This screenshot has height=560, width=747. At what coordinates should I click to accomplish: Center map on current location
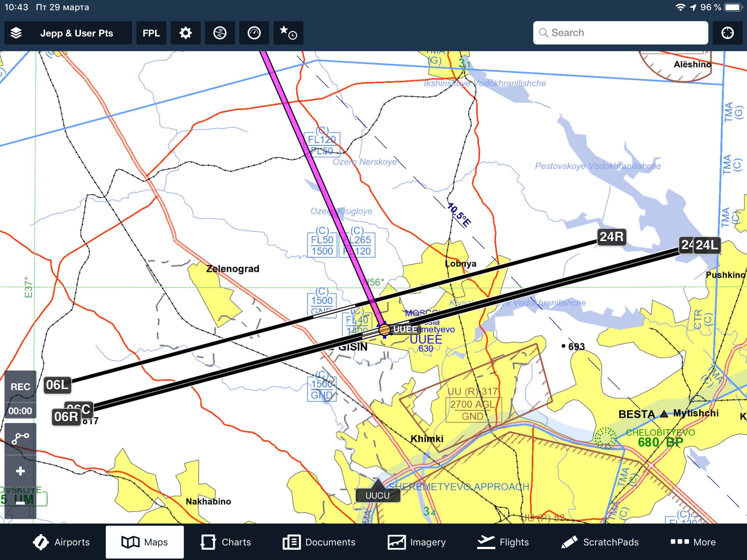coord(727,33)
